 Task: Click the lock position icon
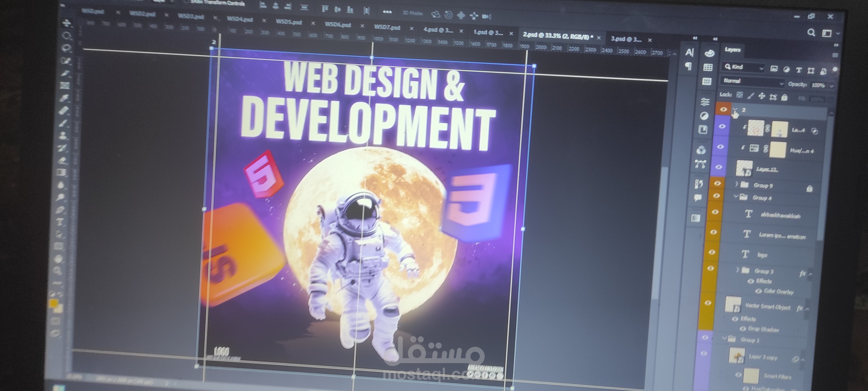pos(762,96)
